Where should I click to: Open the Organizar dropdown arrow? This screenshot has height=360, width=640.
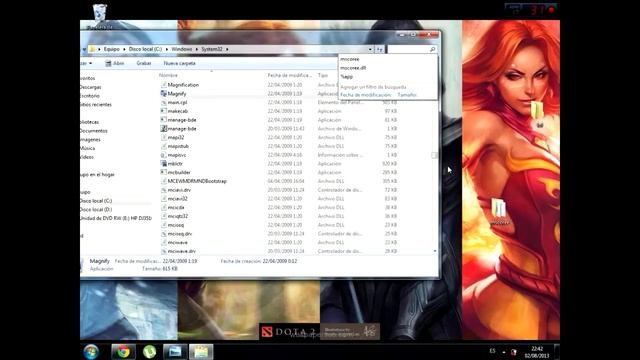click(90, 63)
